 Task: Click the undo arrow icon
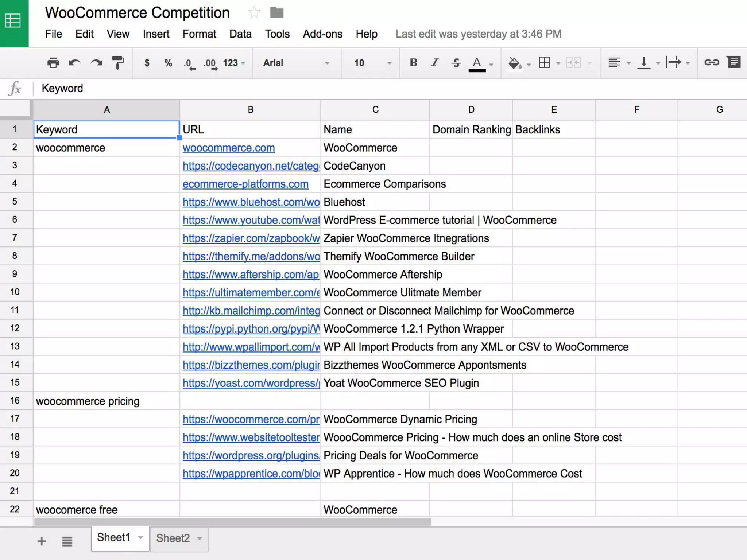coord(74,63)
